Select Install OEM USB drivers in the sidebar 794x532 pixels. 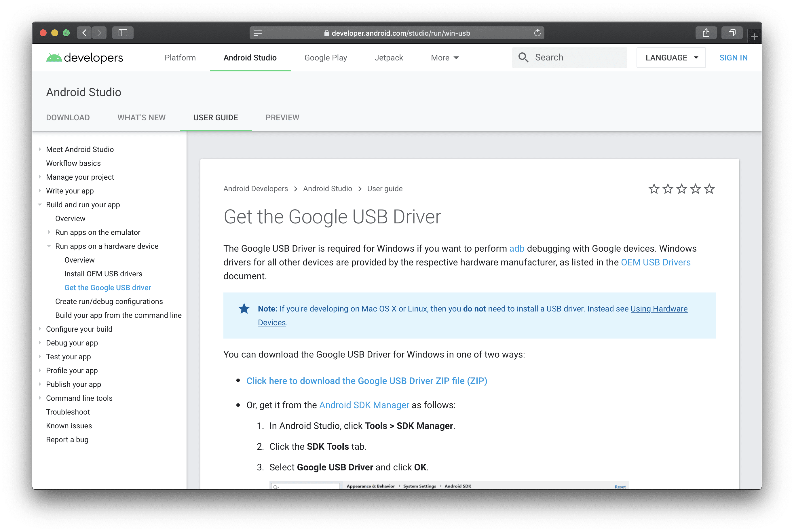[103, 274]
